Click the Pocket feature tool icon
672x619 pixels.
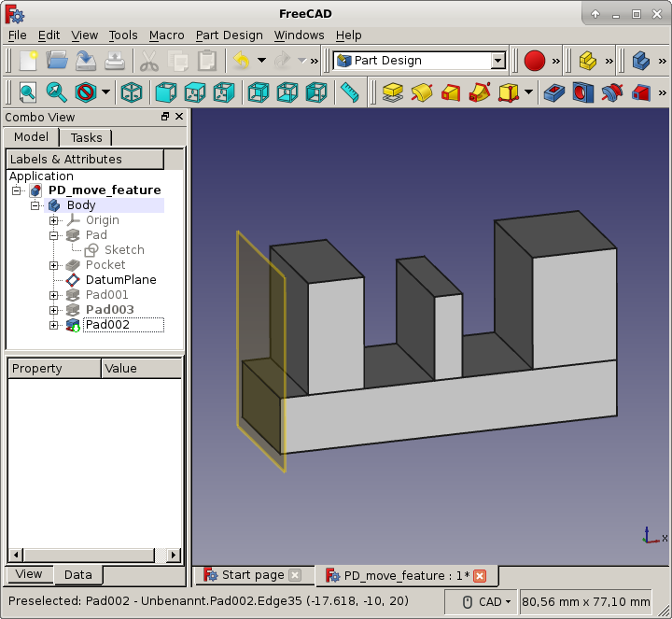click(x=554, y=92)
